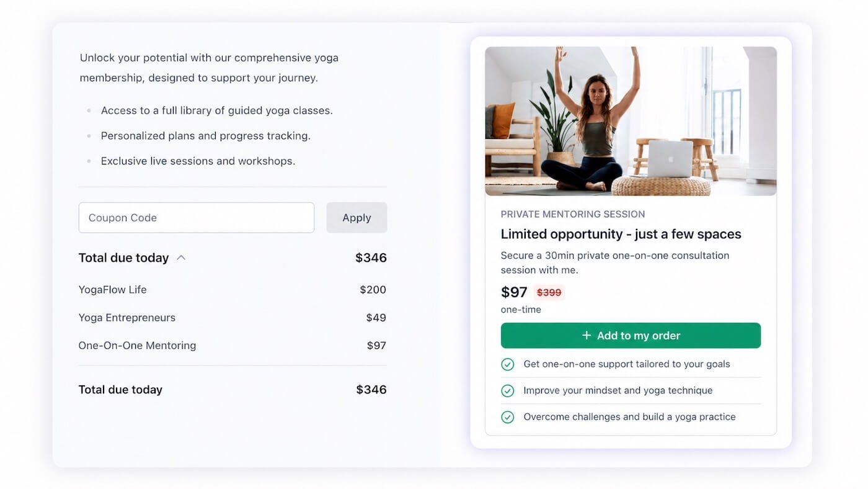
Task: Select the Yoga Entrepreneurs line item
Action: [127, 318]
